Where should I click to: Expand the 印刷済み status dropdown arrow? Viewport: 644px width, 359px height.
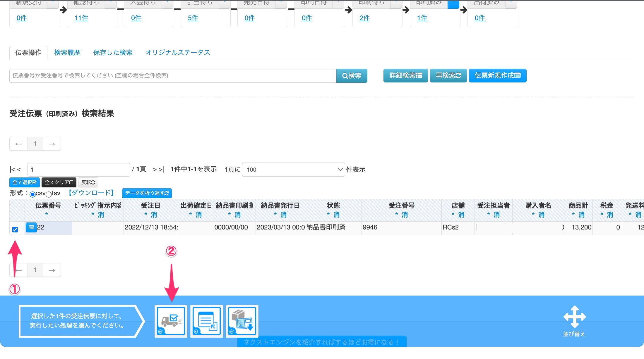453,4
